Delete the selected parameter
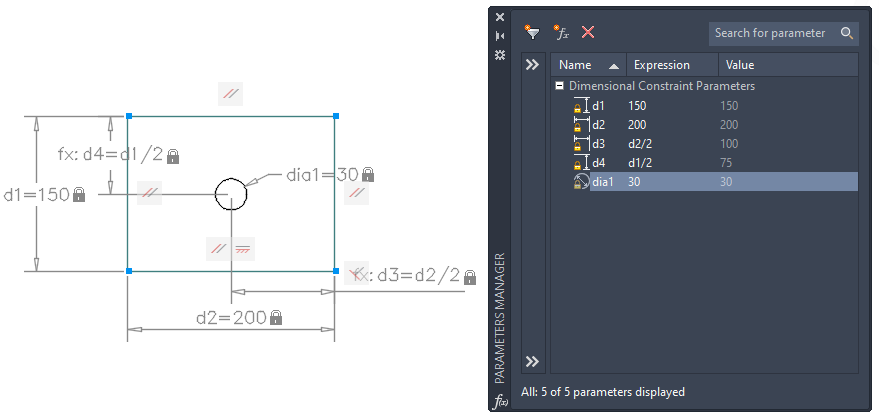Viewport: 879px width, 416px height. pyautogui.click(x=587, y=33)
